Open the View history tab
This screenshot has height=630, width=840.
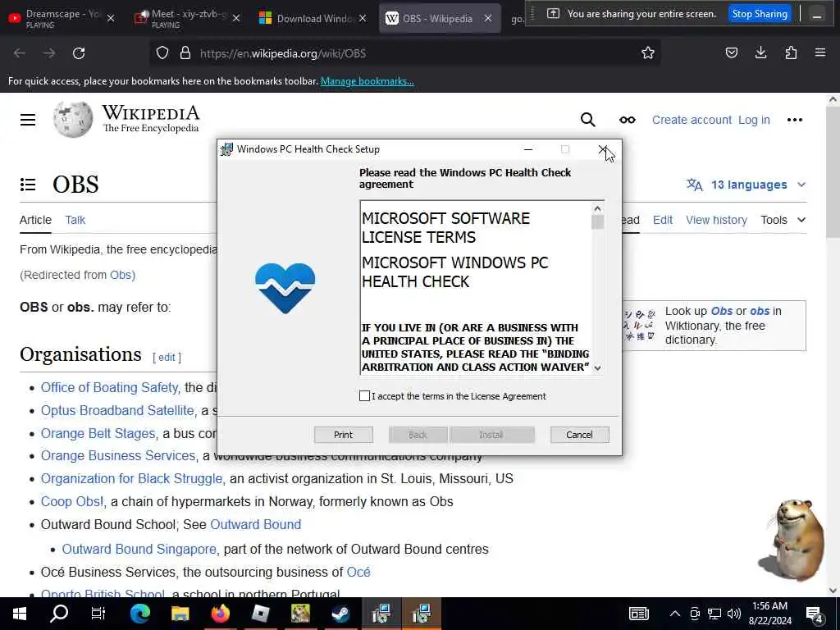[716, 220]
